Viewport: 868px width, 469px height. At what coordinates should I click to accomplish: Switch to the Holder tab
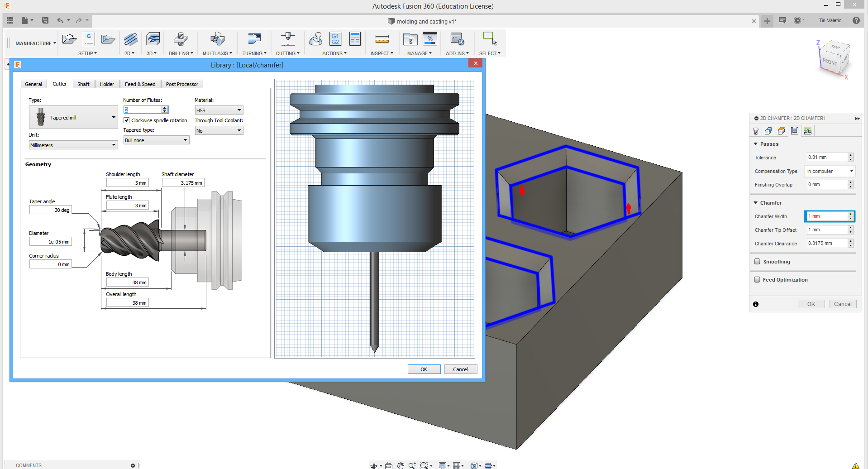tap(107, 84)
